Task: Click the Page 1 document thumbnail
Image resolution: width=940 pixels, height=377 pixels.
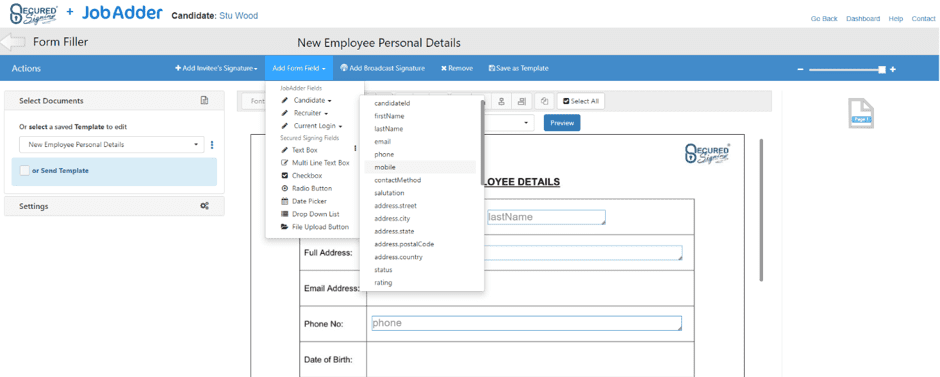Action: click(861, 113)
